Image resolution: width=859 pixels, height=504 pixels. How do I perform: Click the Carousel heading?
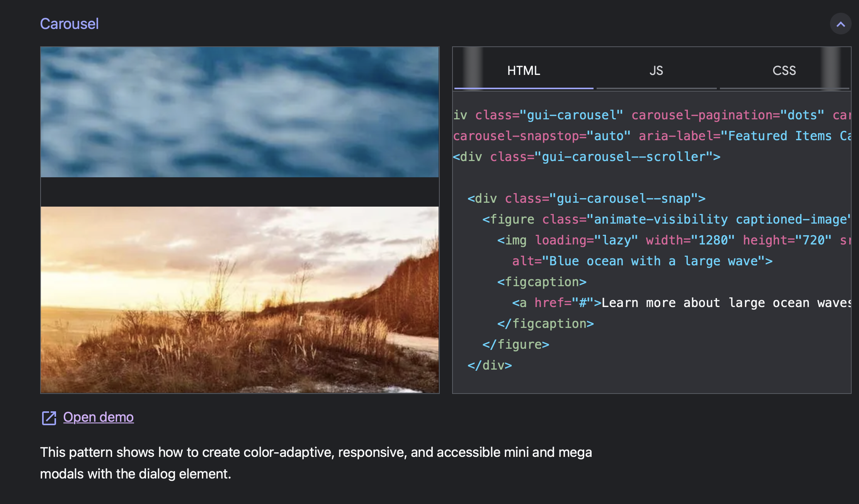70,24
